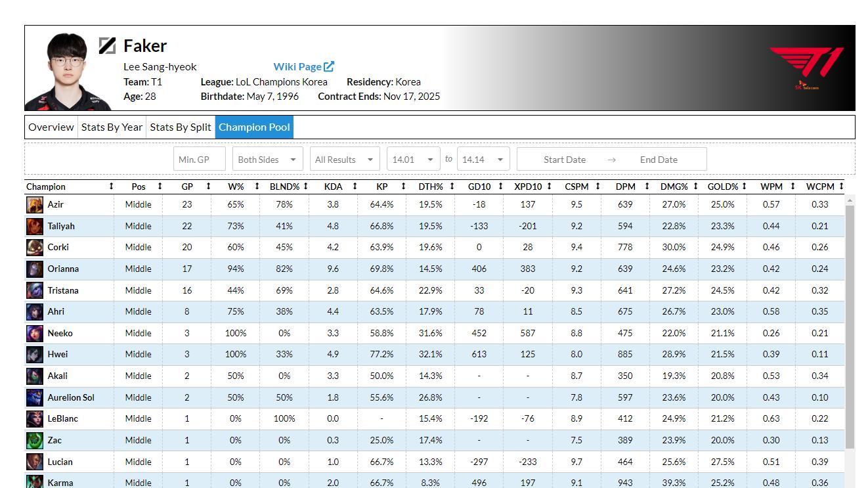Sort by the BLND% column header
Image resolution: width=868 pixels, height=488 pixels.
click(284, 187)
